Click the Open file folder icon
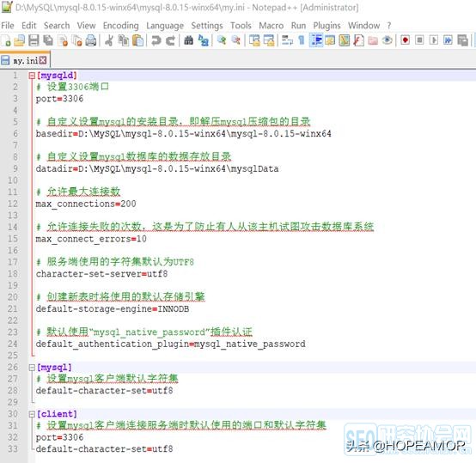This screenshot has width=476, height=463. click(20, 40)
